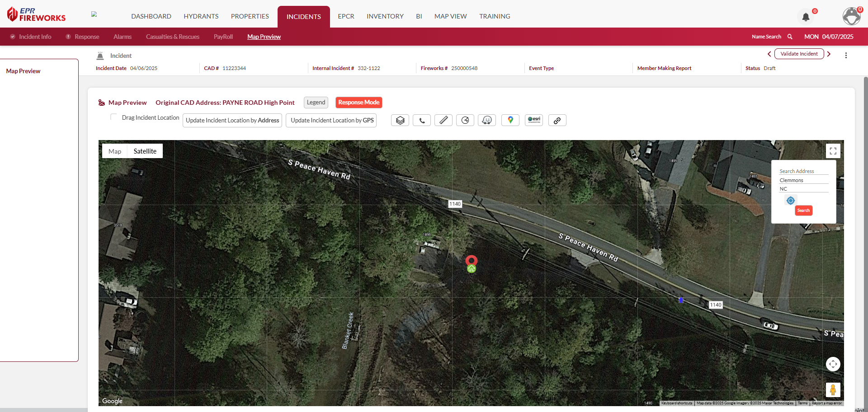
Task: Open the HYDRANTS top menu
Action: point(201,16)
